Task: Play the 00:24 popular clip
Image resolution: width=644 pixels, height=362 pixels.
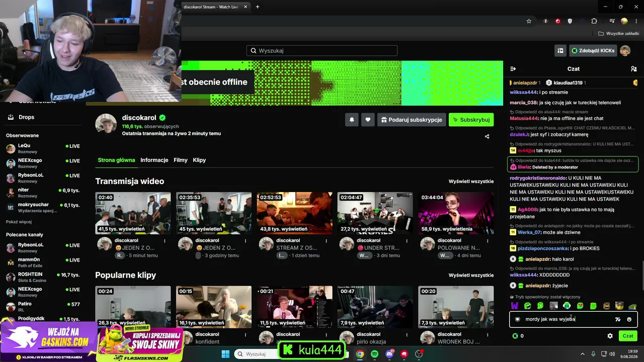Action: [133, 307]
